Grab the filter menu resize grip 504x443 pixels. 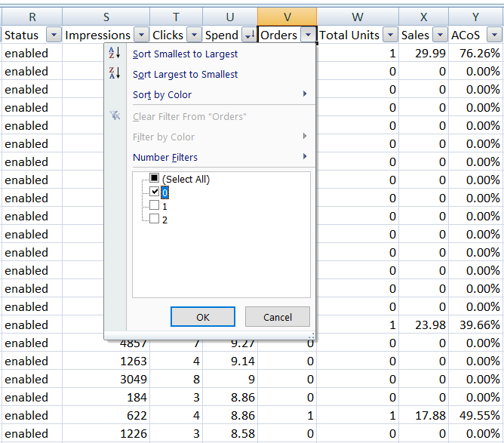tap(311, 336)
